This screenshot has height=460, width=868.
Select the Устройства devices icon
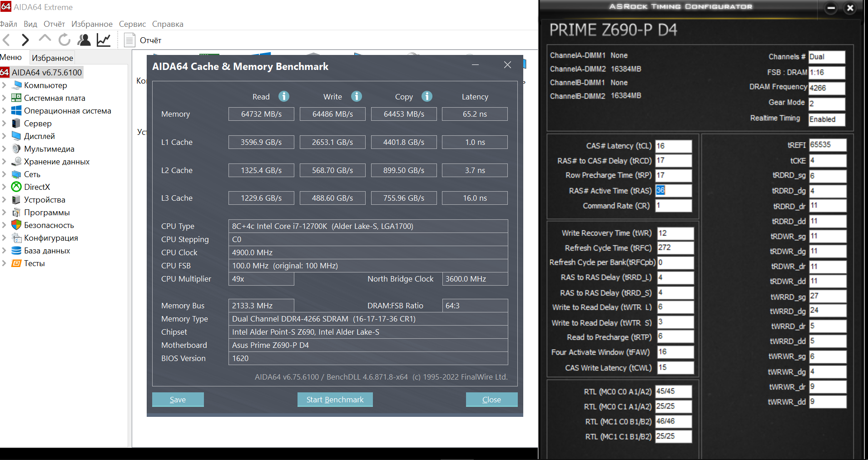(x=16, y=199)
